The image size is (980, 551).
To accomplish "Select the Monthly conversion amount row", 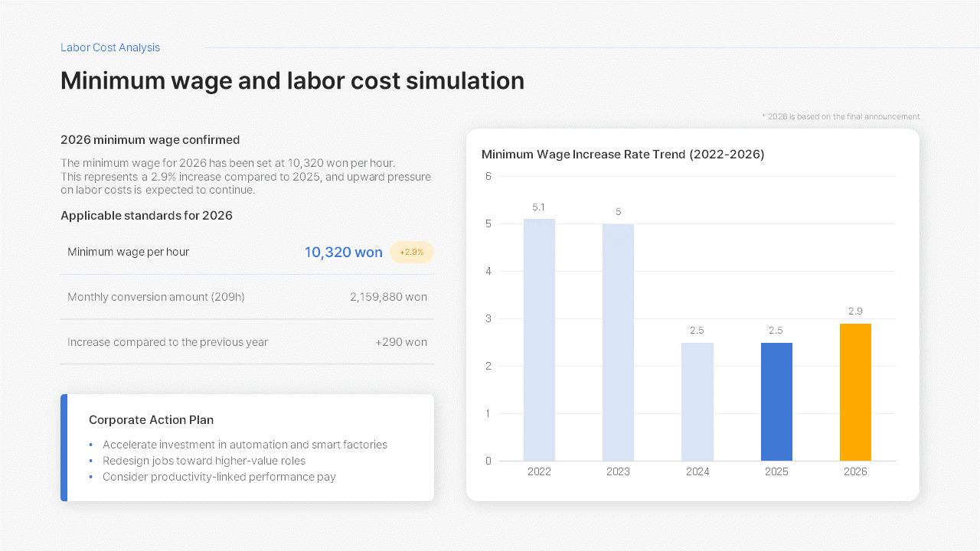I will coord(247,297).
